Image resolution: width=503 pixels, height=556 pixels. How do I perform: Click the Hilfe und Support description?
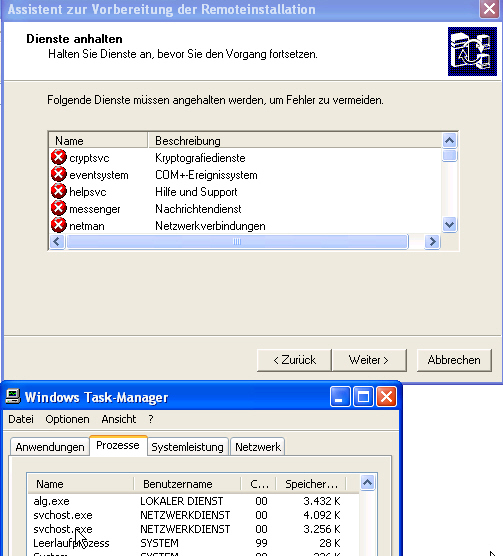196,192
